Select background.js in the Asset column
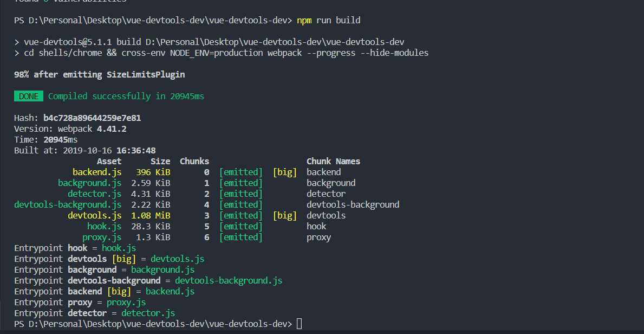644x334 pixels. [89, 183]
